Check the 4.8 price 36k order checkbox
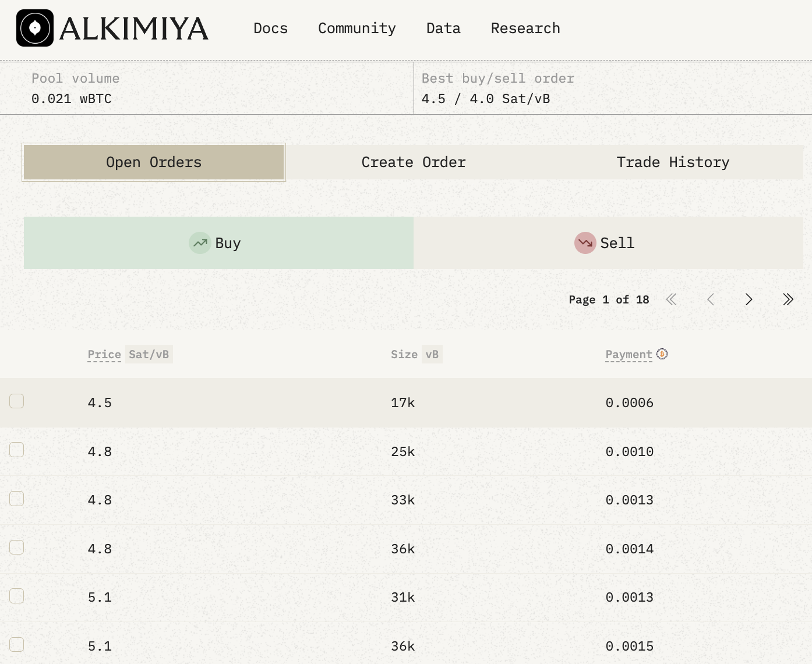This screenshot has height=664, width=812. [x=17, y=547]
